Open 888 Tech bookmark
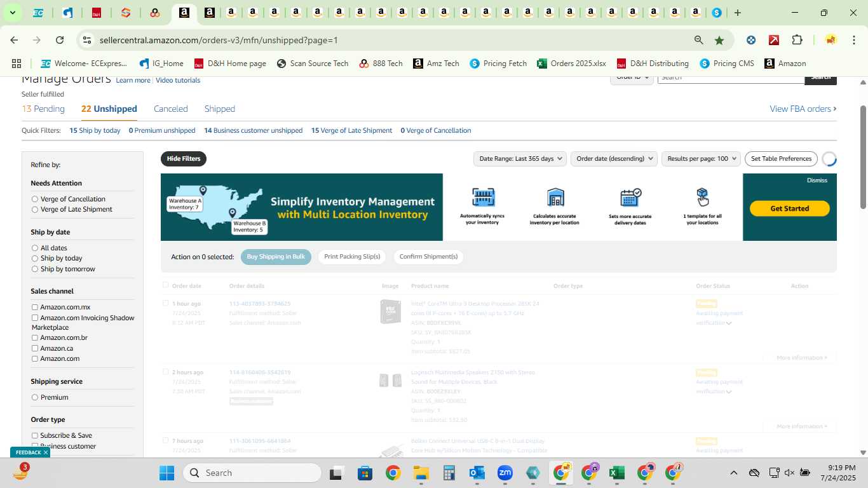Screen dimensions: 868x488 click(x=381, y=64)
